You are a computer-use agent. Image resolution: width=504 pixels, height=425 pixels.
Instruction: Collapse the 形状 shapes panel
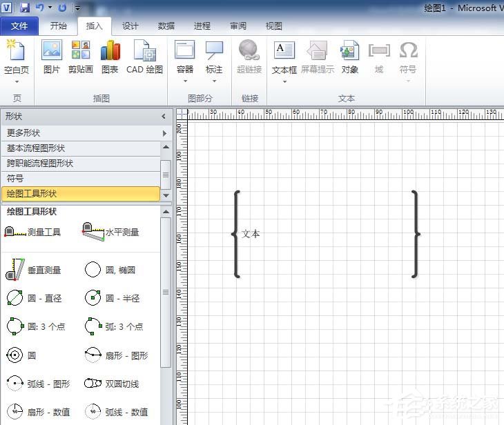164,117
